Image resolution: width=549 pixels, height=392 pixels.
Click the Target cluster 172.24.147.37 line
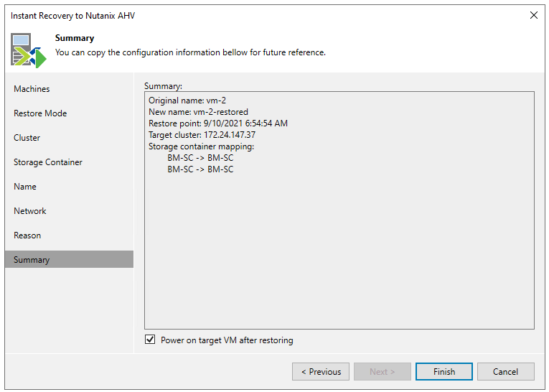202,135
